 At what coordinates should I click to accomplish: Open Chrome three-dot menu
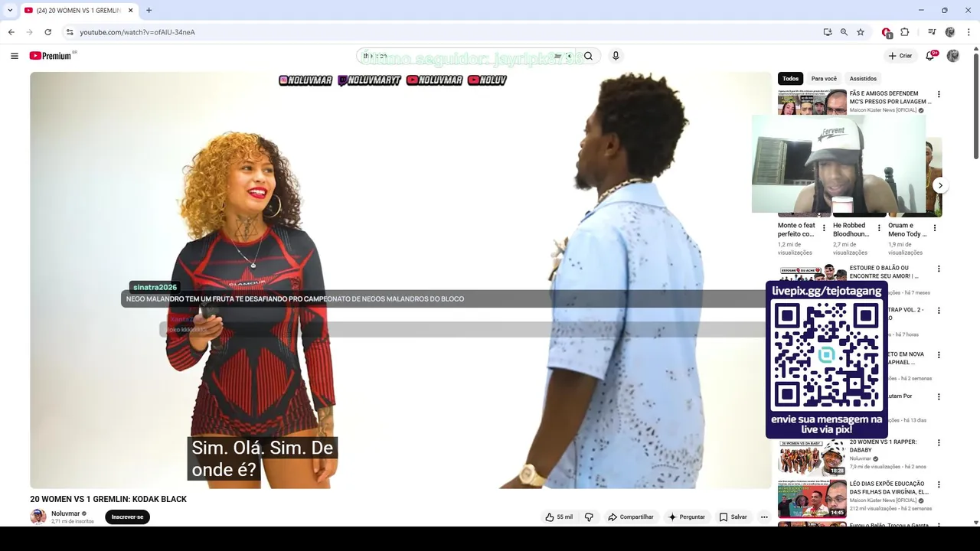969,32
